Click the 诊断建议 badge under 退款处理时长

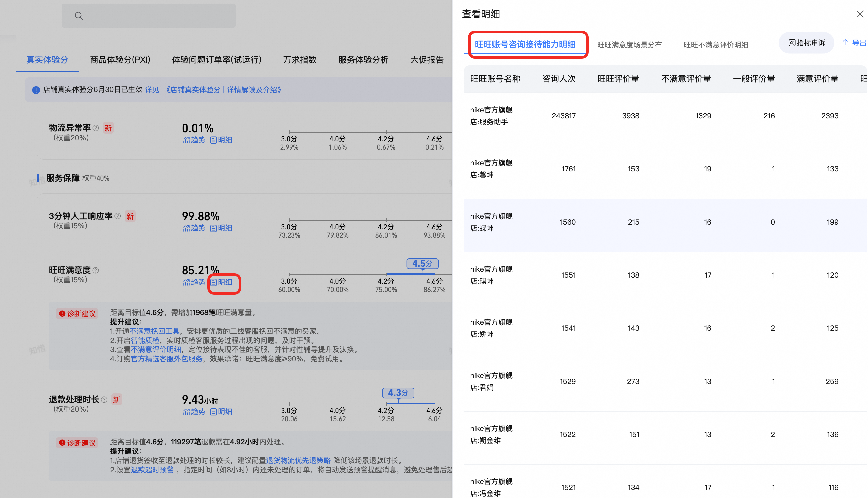pyautogui.click(x=77, y=443)
